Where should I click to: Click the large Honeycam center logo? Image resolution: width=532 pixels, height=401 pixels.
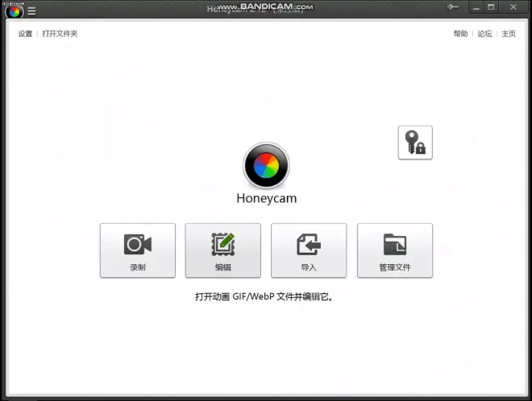(266, 165)
